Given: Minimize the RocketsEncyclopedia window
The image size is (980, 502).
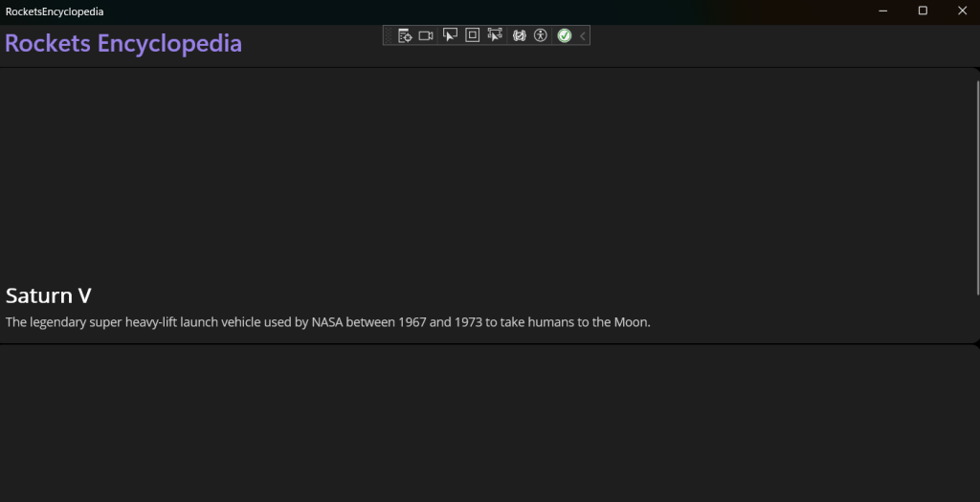Looking at the screenshot, I should coord(882,11).
